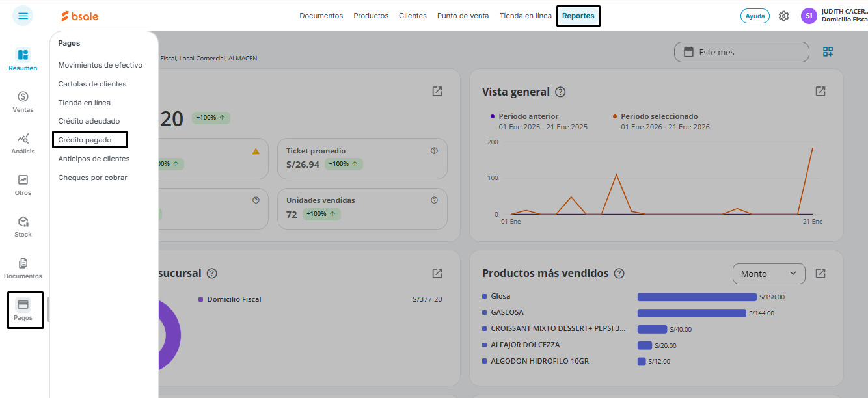
Task: Open the Documentos top menu
Action: click(321, 16)
